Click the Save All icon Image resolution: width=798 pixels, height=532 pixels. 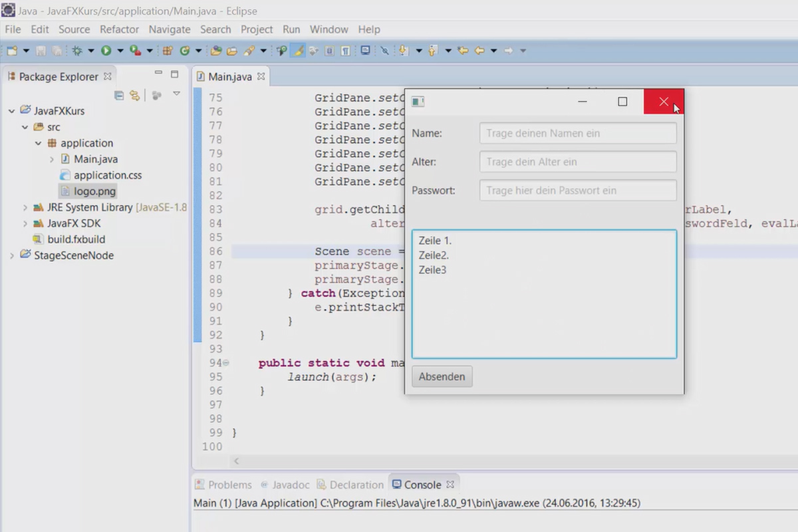[x=56, y=51]
